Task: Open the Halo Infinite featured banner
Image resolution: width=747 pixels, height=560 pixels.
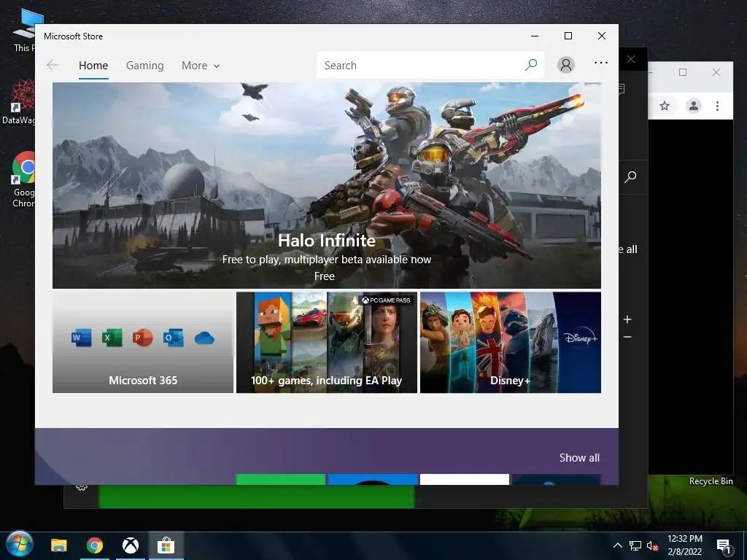Action: [x=326, y=185]
